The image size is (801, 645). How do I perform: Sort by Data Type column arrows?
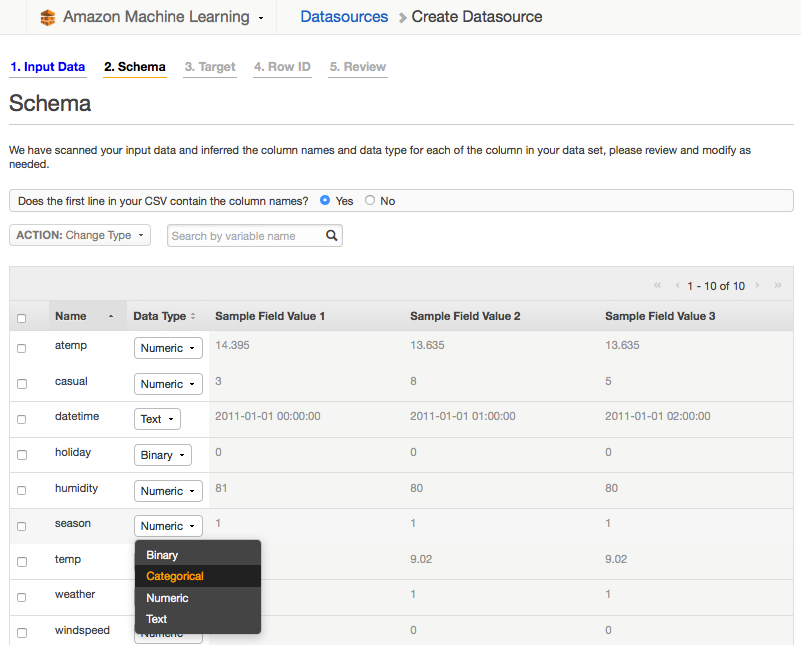click(x=193, y=317)
